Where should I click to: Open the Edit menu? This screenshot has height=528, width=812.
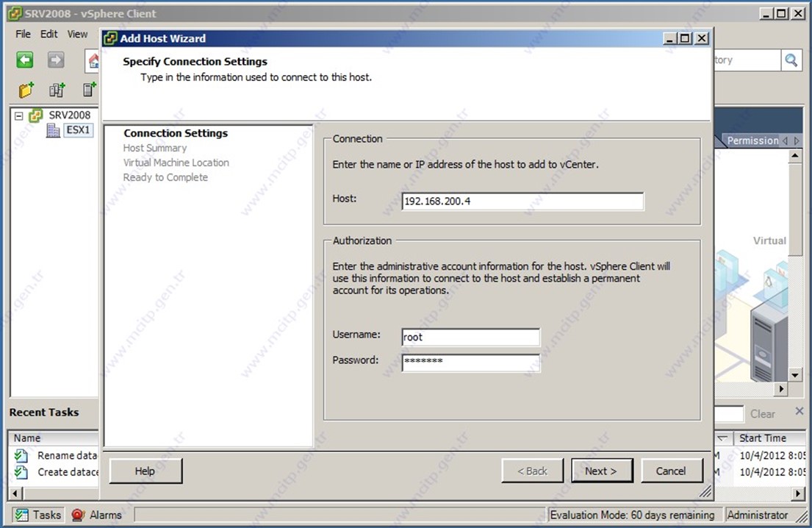tap(48, 35)
